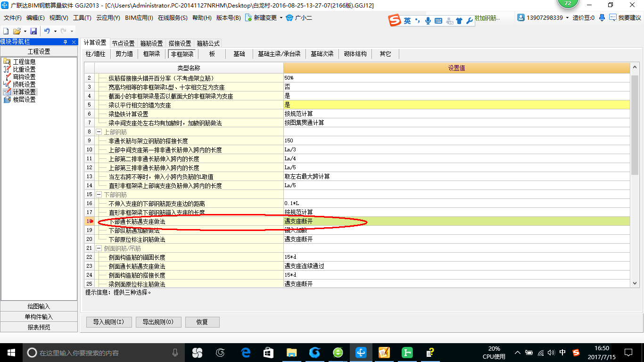Open the 单构件输入 module
The width and height of the screenshot is (644, 362).
click(x=39, y=317)
